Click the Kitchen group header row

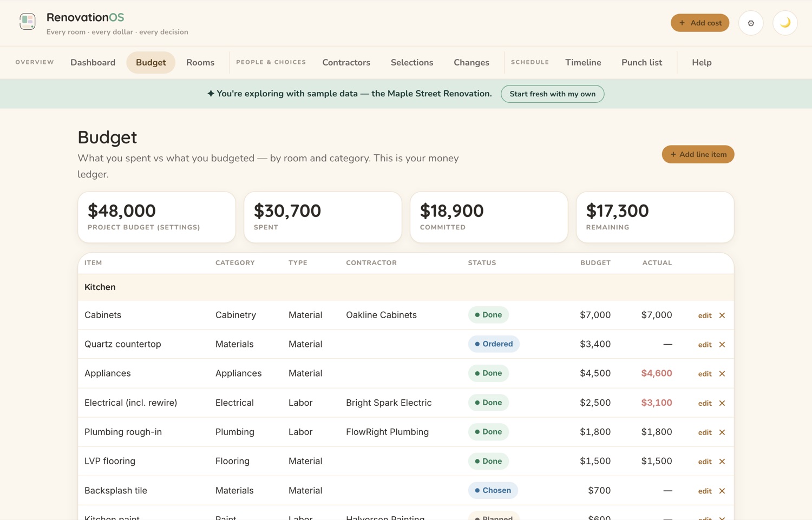pos(406,287)
